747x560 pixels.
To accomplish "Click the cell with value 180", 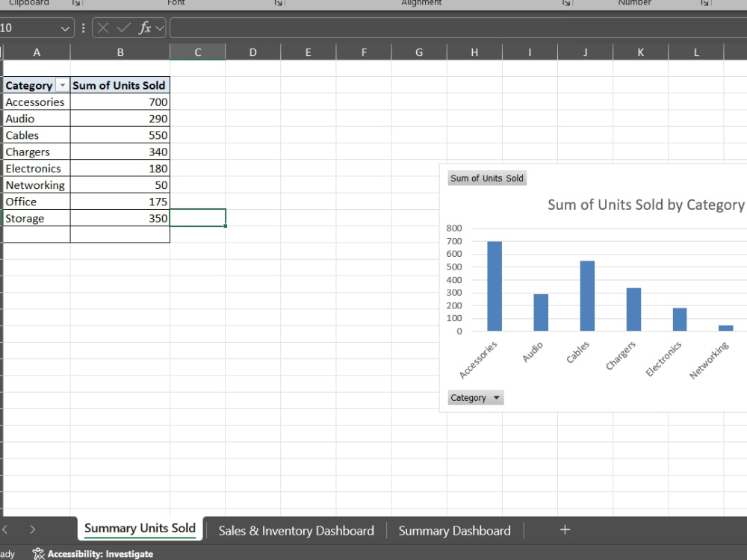I will point(120,169).
